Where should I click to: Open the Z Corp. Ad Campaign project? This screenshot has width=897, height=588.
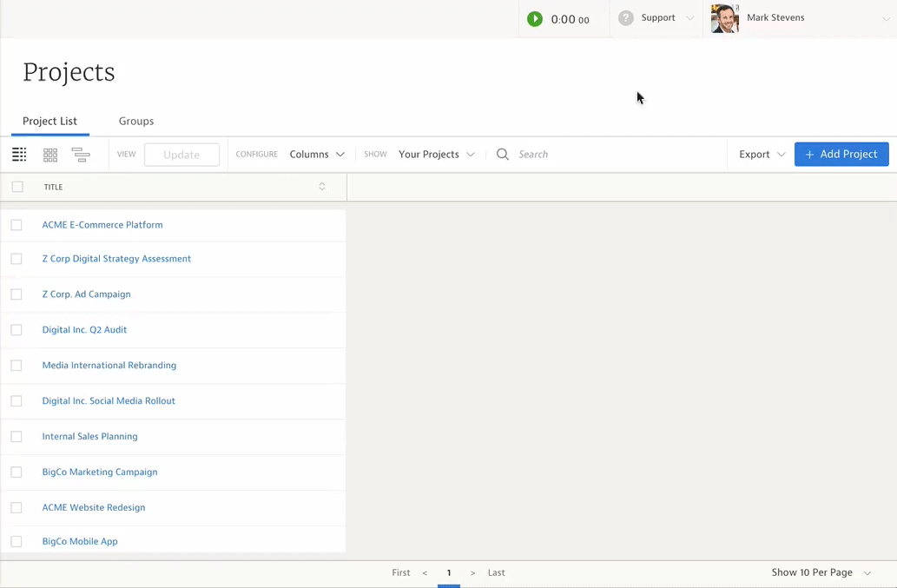click(x=87, y=294)
